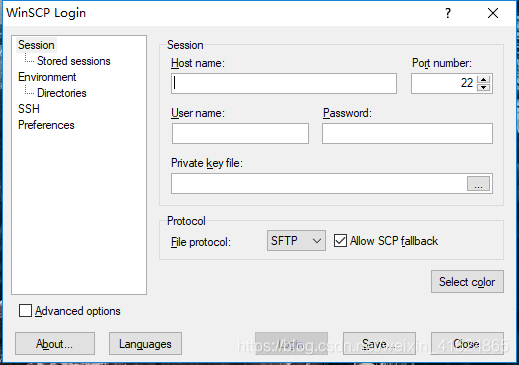519x365 pixels.
Task: Click into the User name field
Action: 240,133
